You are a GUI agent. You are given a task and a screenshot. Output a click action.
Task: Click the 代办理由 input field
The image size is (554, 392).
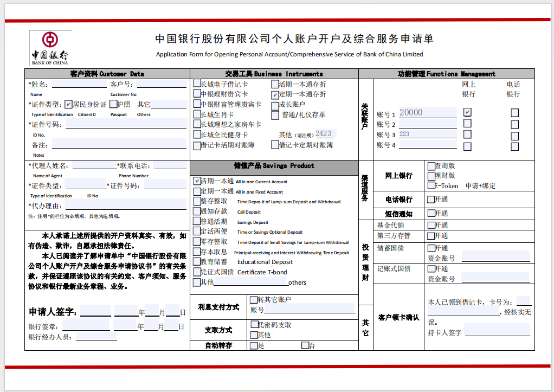tap(126, 204)
